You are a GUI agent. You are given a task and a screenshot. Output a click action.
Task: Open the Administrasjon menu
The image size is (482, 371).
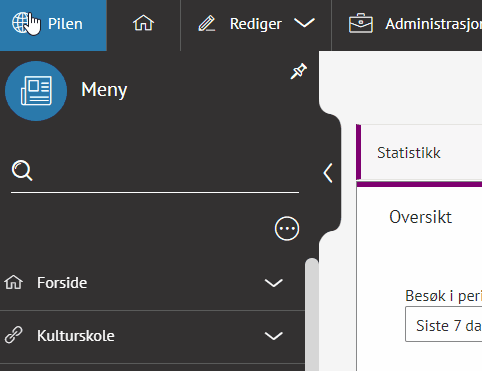pyautogui.click(x=415, y=24)
